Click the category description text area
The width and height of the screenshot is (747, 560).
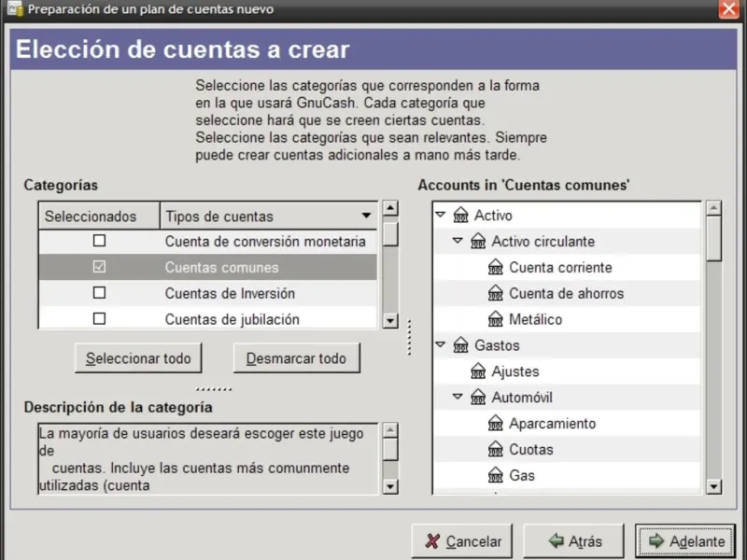coord(209,459)
